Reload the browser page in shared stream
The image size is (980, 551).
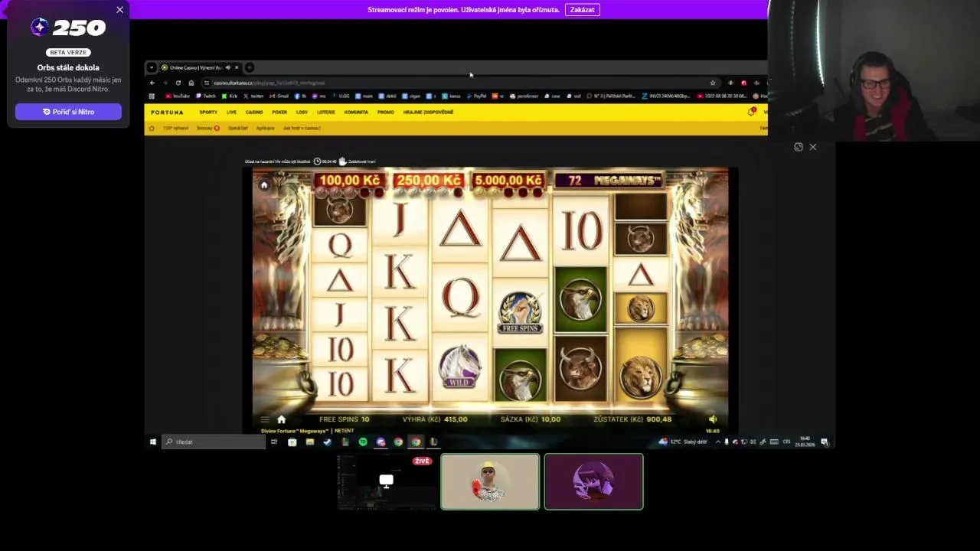coord(178,83)
